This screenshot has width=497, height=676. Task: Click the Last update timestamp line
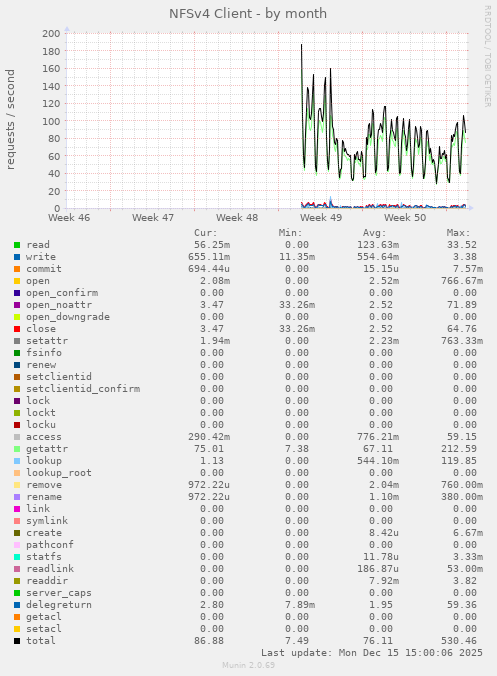(372, 653)
